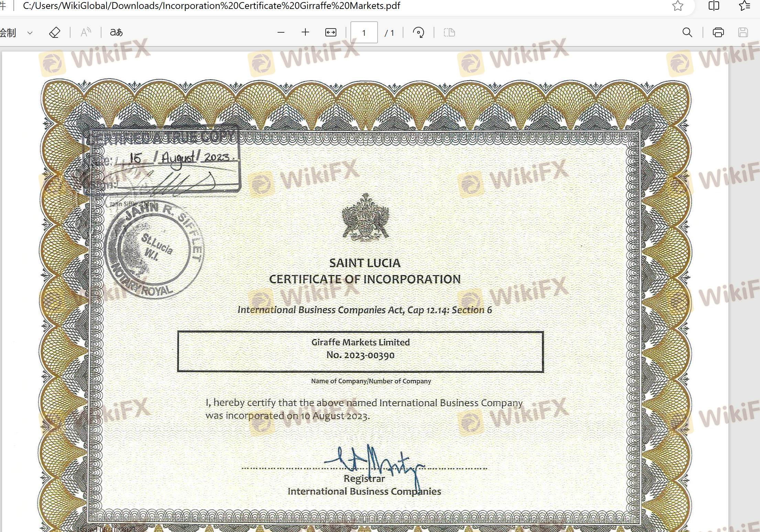Open the favorites list
760x532 pixels.
click(x=744, y=6)
